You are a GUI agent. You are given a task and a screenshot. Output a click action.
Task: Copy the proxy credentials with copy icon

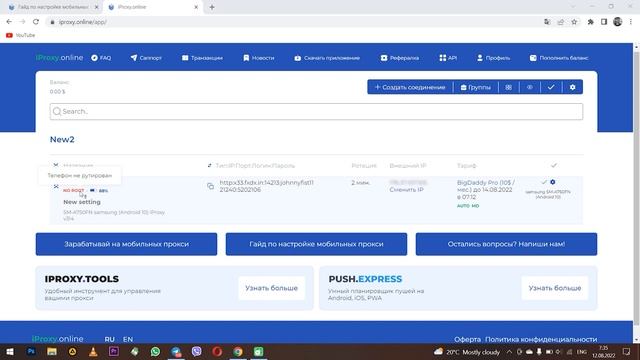(210, 186)
